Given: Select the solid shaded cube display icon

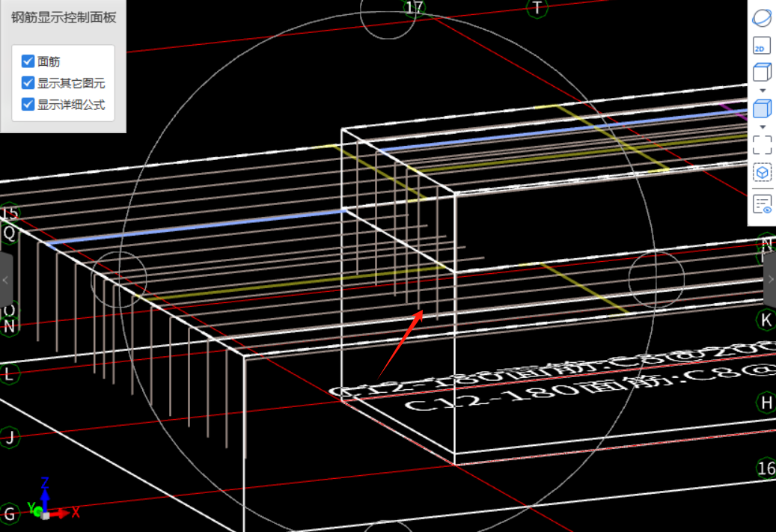Looking at the screenshot, I should [762, 108].
